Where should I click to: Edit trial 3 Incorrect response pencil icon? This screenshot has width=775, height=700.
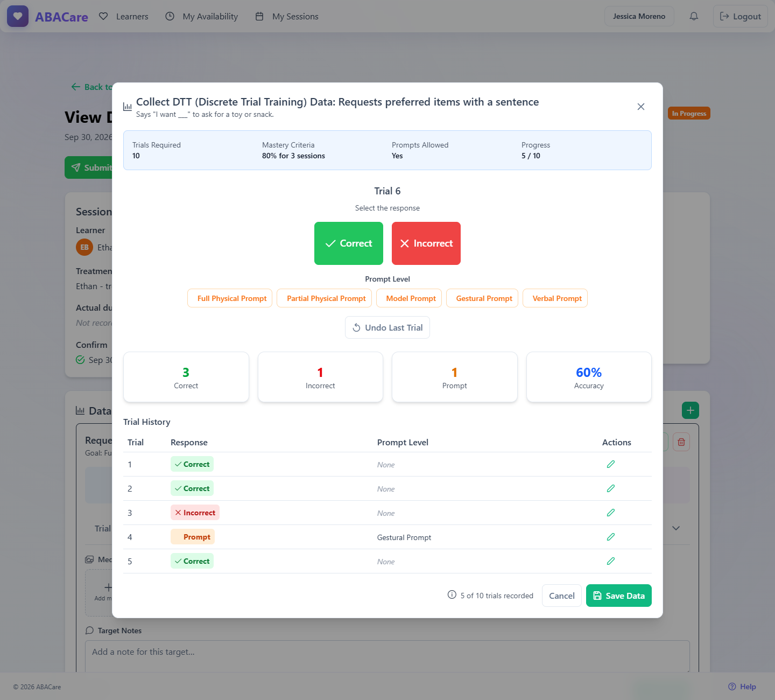coord(611,513)
